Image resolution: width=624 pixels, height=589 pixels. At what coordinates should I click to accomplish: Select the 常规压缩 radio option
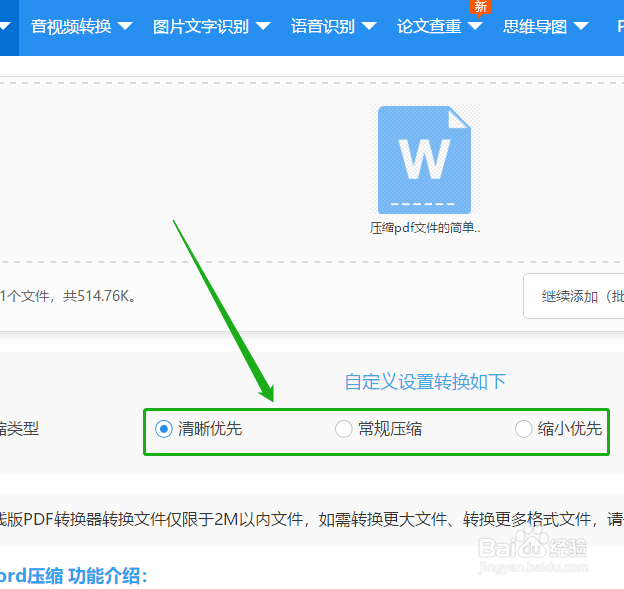[x=343, y=429]
